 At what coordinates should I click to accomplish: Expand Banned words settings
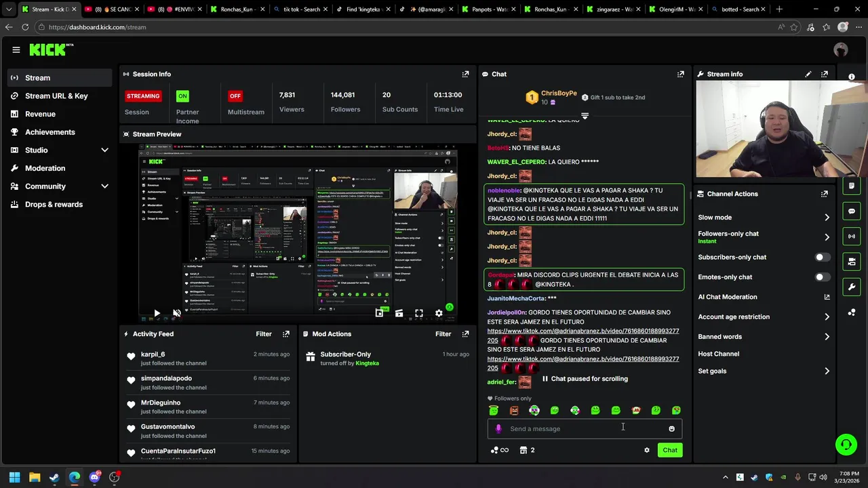coord(827,337)
